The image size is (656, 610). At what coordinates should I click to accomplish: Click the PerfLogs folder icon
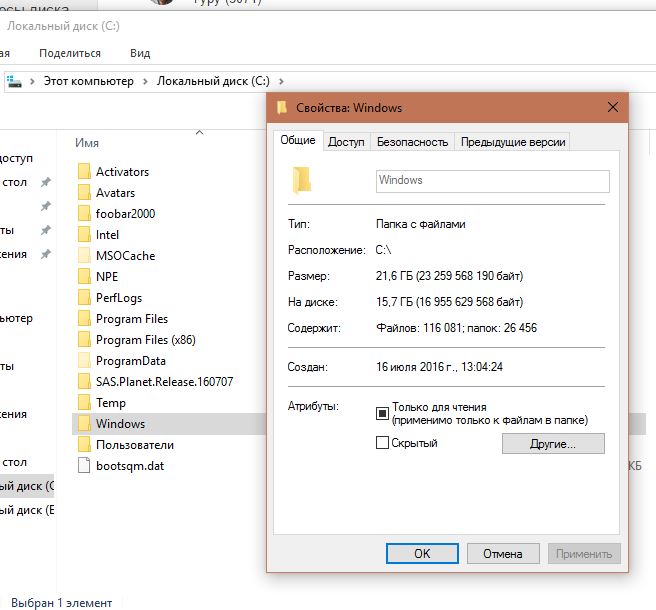tap(84, 297)
